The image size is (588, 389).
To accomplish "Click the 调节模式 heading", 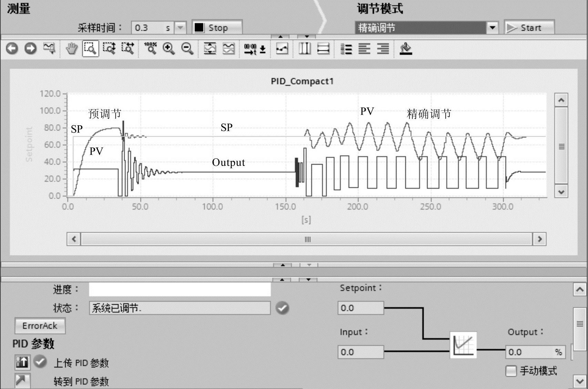I will pos(380,8).
